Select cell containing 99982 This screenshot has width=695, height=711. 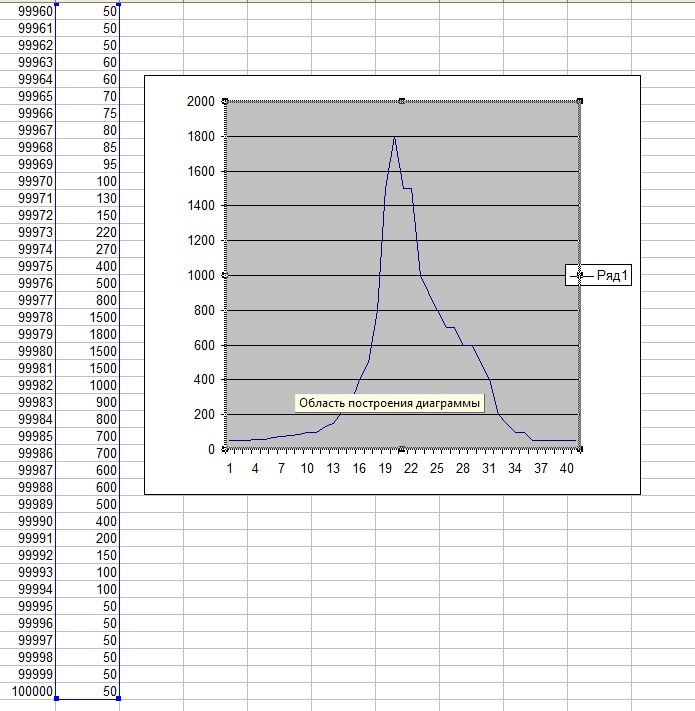pyautogui.click(x=28, y=385)
